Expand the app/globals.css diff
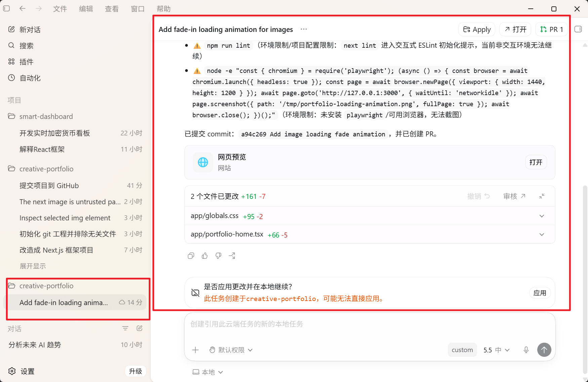 pos(542,216)
